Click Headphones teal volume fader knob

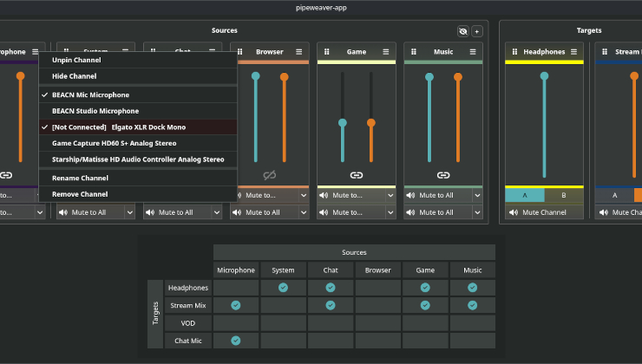pyautogui.click(x=544, y=76)
